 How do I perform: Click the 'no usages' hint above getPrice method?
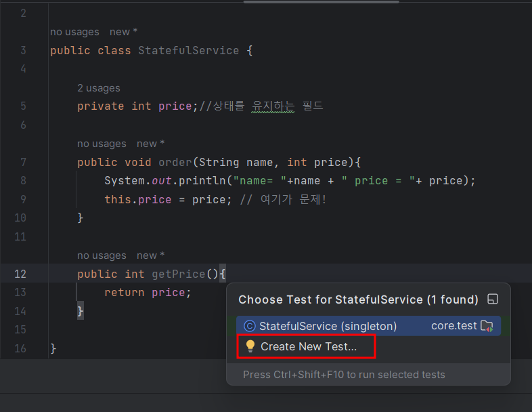102,255
